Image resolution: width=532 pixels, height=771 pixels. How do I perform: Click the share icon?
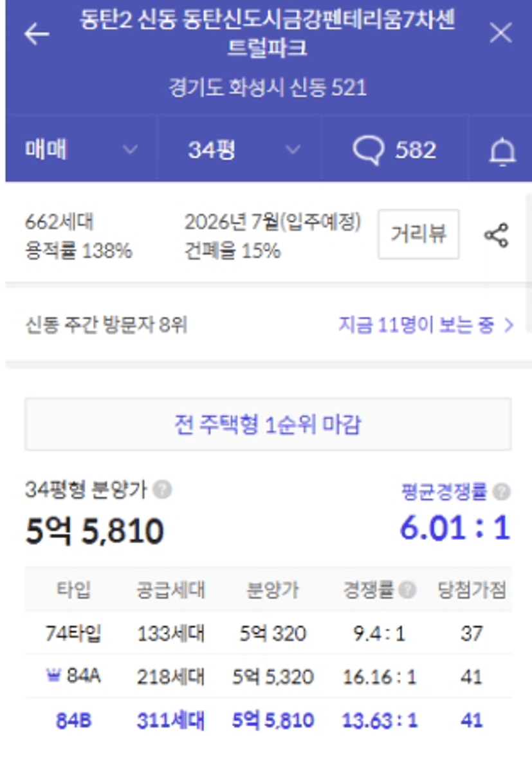(497, 235)
